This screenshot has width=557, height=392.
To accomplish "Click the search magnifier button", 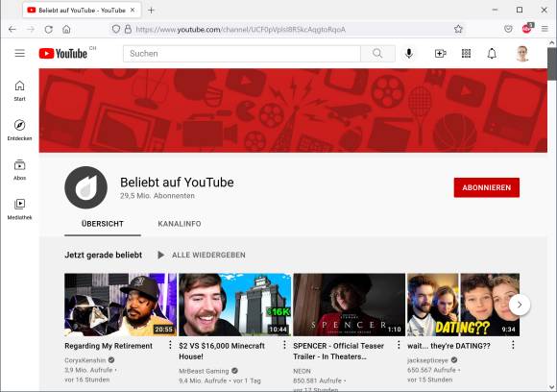I will tap(377, 53).
